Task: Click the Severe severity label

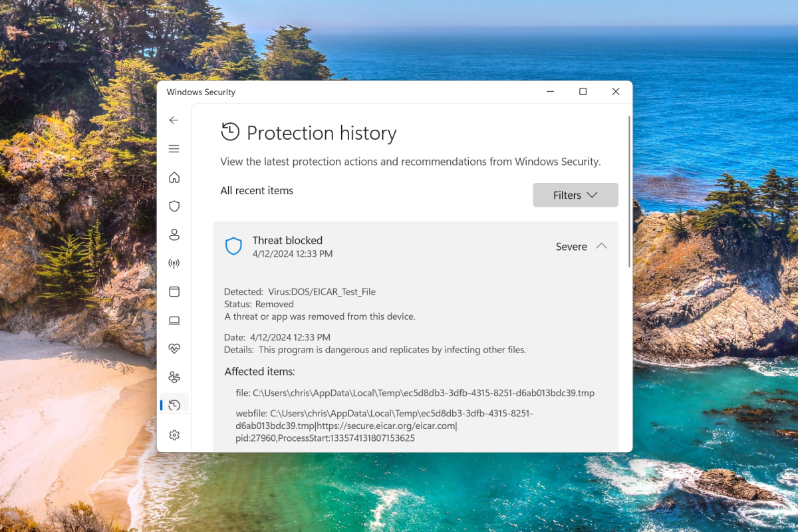Action: click(x=571, y=247)
